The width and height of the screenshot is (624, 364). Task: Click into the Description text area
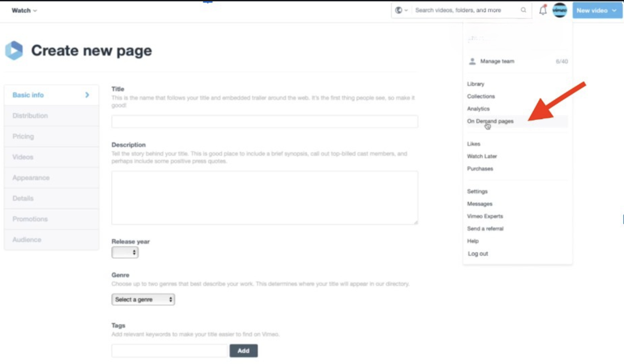(x=264, y=198)
